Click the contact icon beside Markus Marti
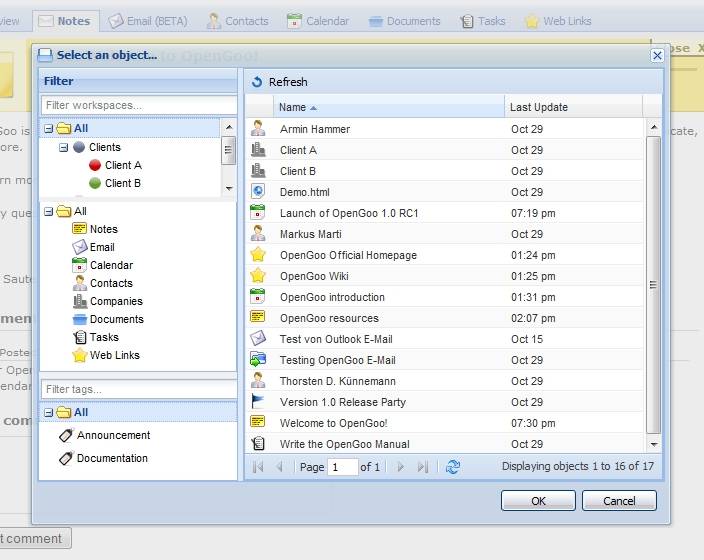 click(258, 234)
